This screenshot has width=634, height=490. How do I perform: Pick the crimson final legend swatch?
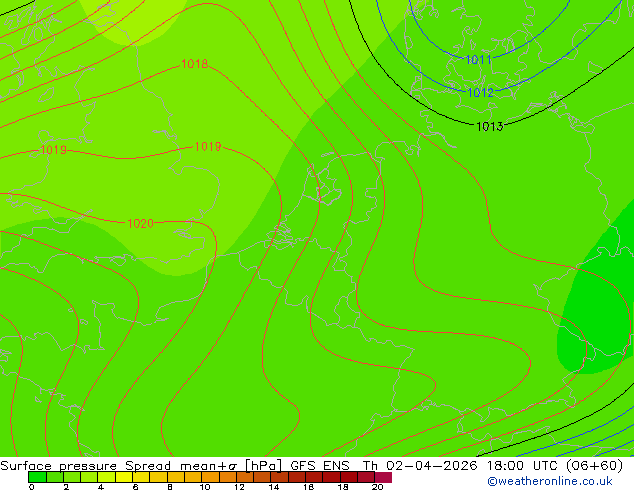[x=383, y=477]
